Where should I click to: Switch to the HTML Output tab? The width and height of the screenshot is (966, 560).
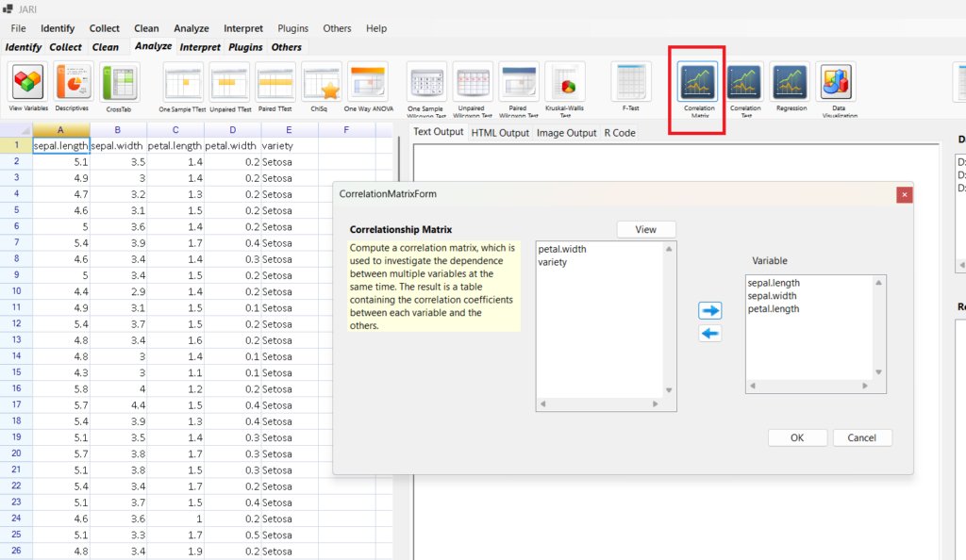click(500, 133)
